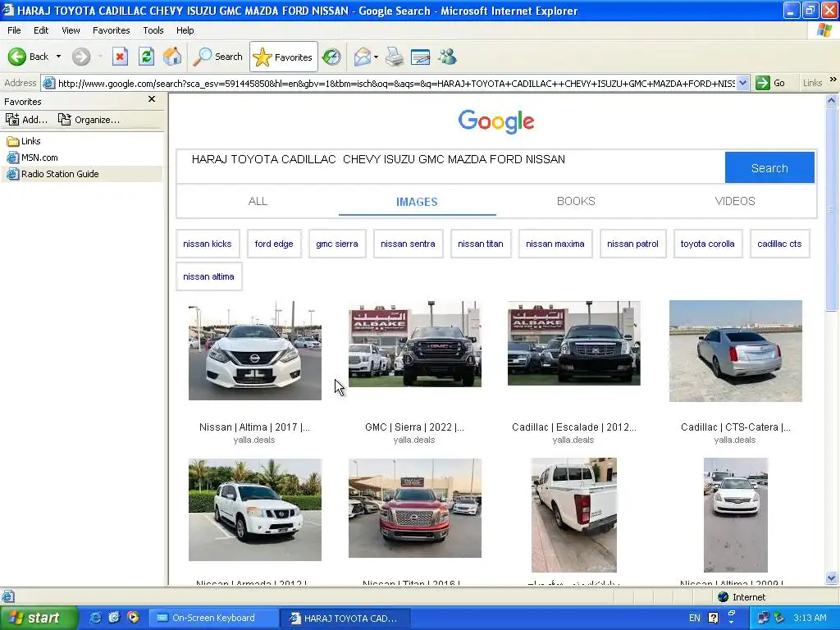Image resolution: width=840 pixels, height=630 pixels.
Task: Open the white Nissan Altima 2017 image
Action: [x=255, y=350]
